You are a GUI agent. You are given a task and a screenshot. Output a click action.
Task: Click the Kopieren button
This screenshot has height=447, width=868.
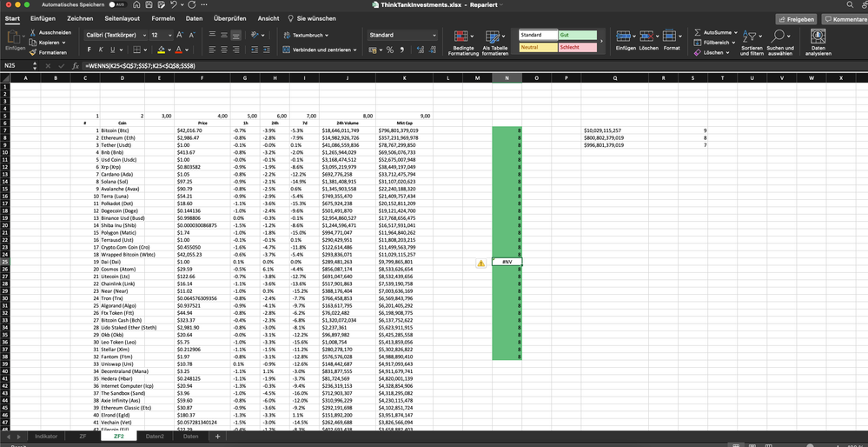[48, 42]
